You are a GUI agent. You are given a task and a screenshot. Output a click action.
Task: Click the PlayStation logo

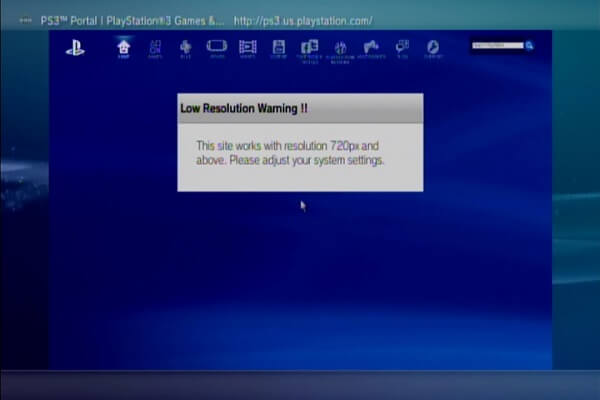coord(75,49)
